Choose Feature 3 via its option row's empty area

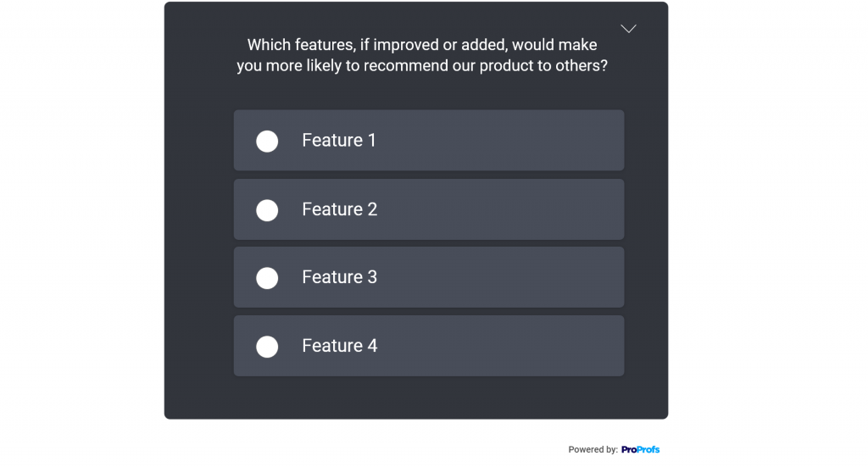(x=498, y=276)
